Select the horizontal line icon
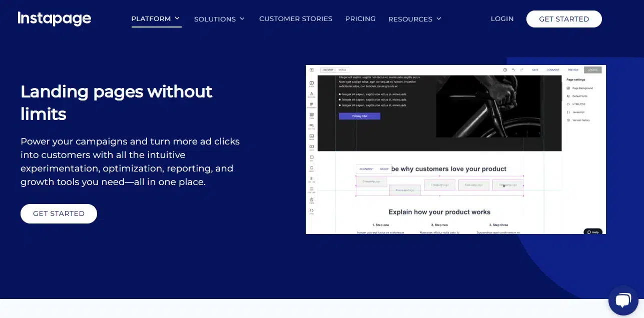The width and height of the screenshot is (644, 318). [x=311, y=189]
